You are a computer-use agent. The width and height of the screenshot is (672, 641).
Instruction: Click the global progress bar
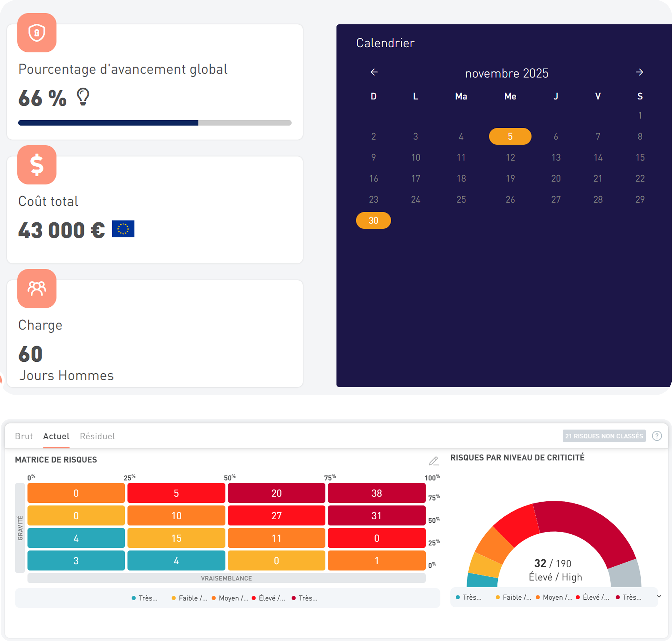[155, 123]
